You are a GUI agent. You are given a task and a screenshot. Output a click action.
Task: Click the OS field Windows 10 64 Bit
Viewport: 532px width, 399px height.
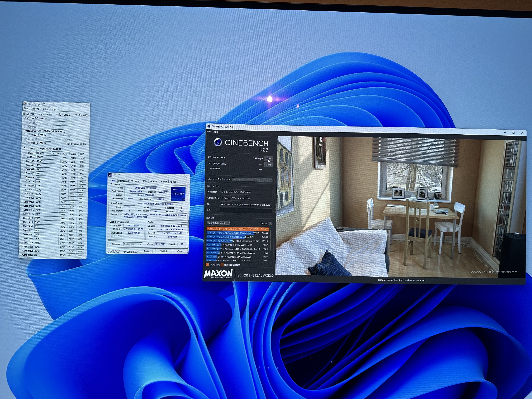pos(246,205)
